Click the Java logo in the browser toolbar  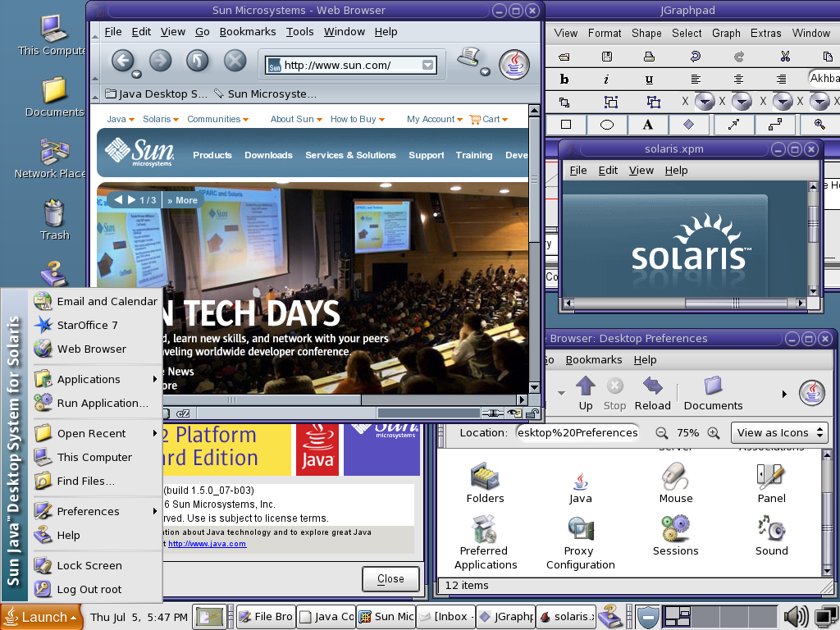514,64
